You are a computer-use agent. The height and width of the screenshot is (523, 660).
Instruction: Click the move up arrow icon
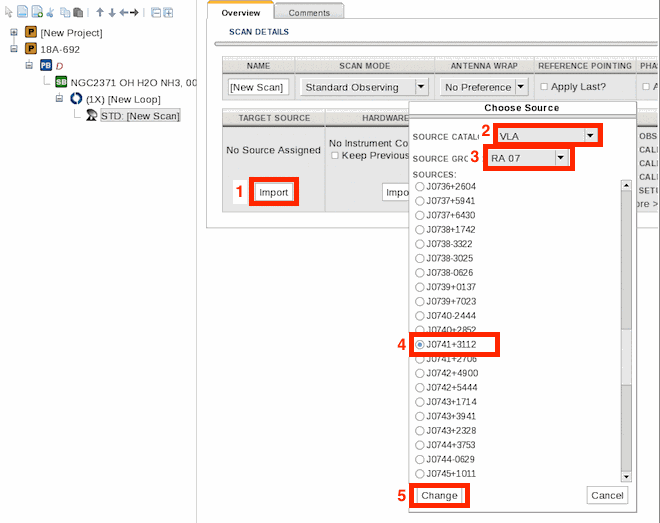pyautogui.click(x=99, y=13)
